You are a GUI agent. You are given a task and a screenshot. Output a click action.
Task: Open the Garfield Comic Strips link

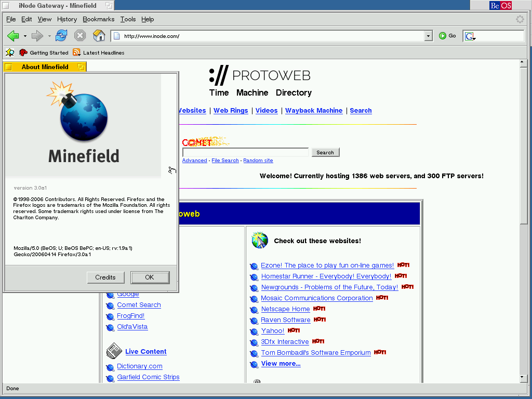[148, 377]
